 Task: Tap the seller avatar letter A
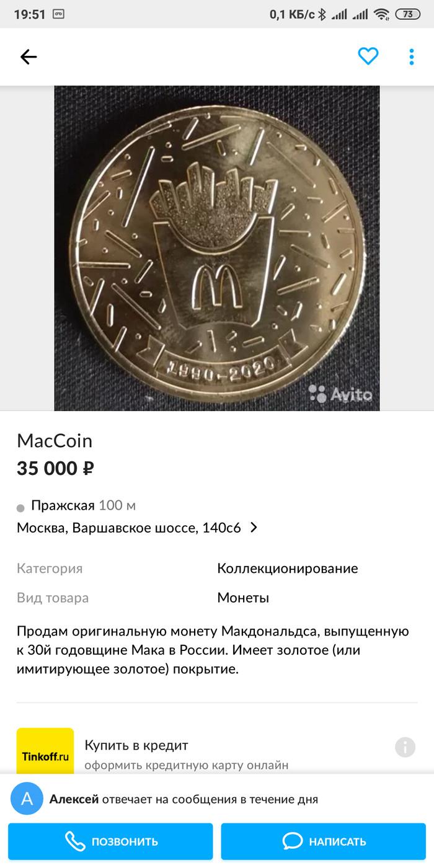(27, 799)
